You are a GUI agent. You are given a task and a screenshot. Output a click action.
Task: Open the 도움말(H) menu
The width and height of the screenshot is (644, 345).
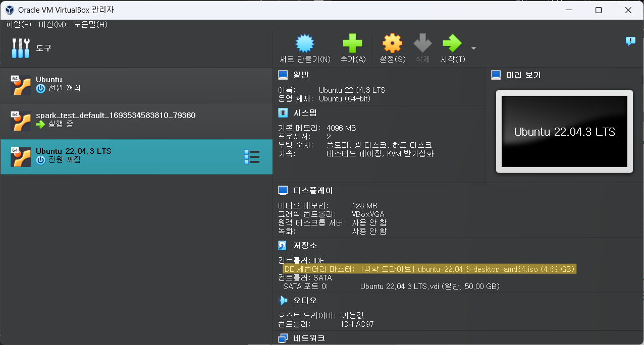click(x=90, y=25)
